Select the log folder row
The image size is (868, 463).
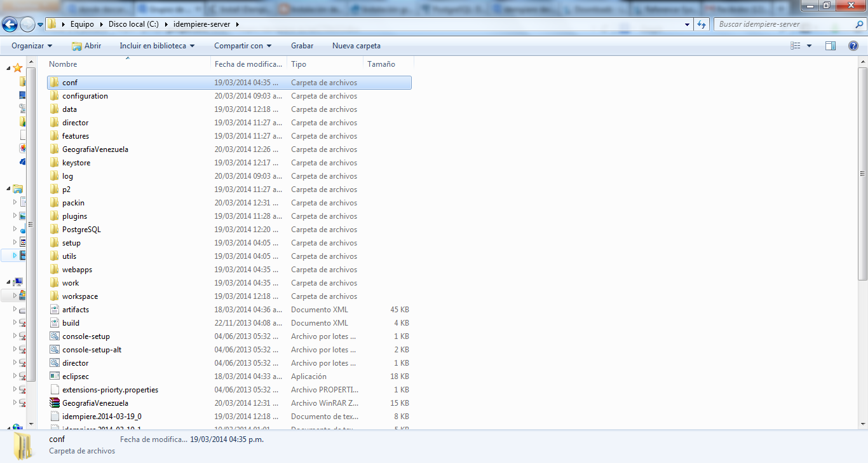point(229,176)
